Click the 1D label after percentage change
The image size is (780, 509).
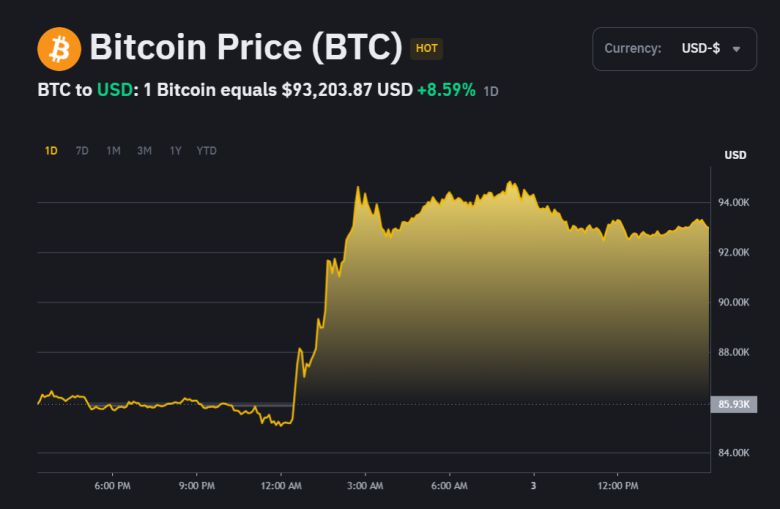click(x=491, y=91)
